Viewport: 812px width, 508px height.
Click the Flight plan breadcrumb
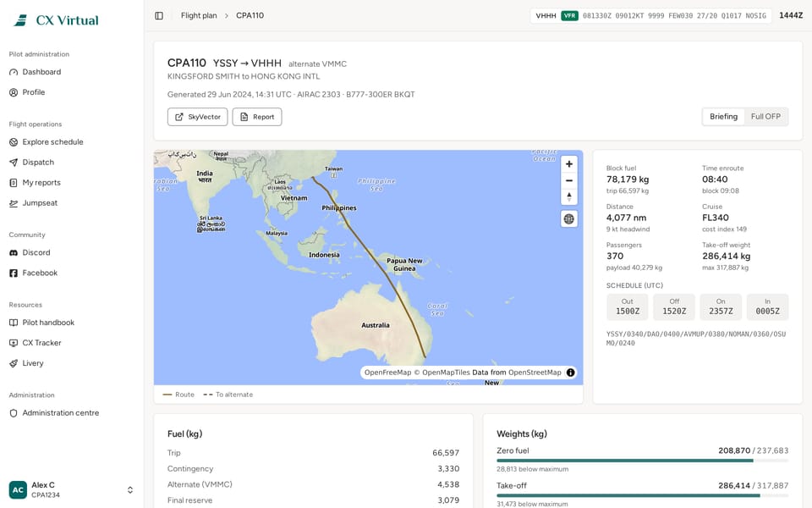coord(199,15)
